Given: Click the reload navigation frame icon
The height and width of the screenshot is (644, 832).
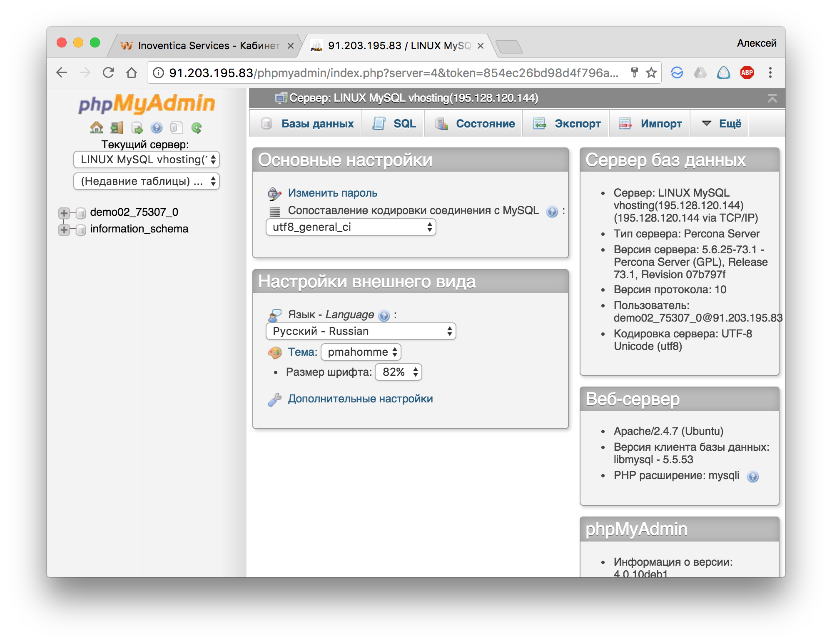Looking at the screenshot, I should pyautogui.click(x=197, y=127).
